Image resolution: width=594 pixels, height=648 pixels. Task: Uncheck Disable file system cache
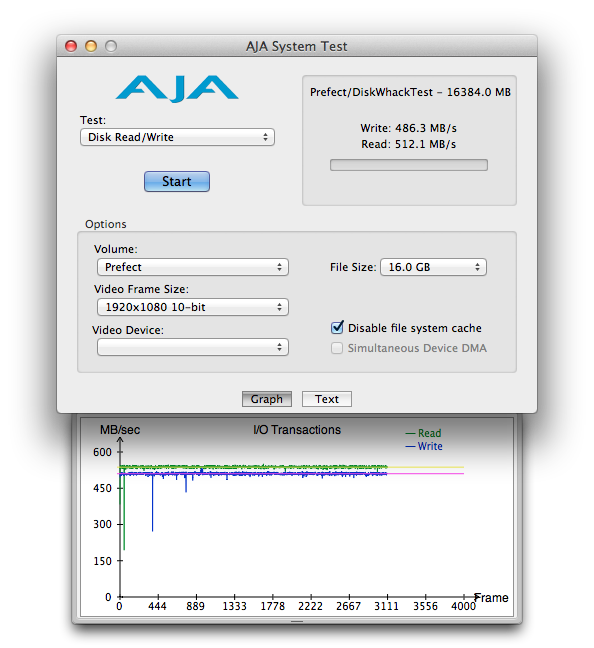(337, 327)
